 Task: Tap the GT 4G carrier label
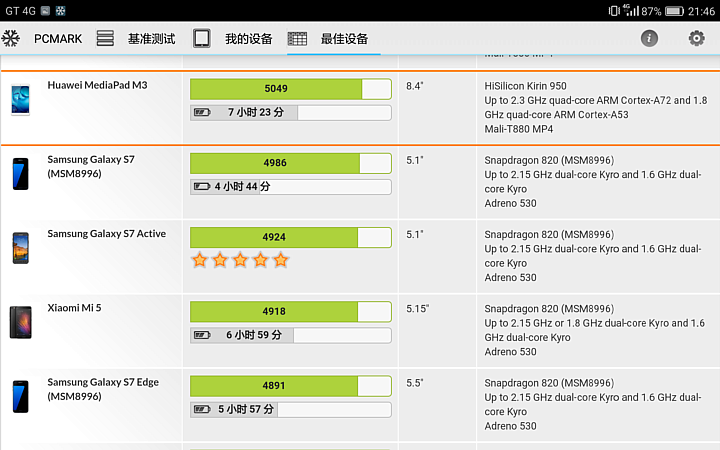20,11
